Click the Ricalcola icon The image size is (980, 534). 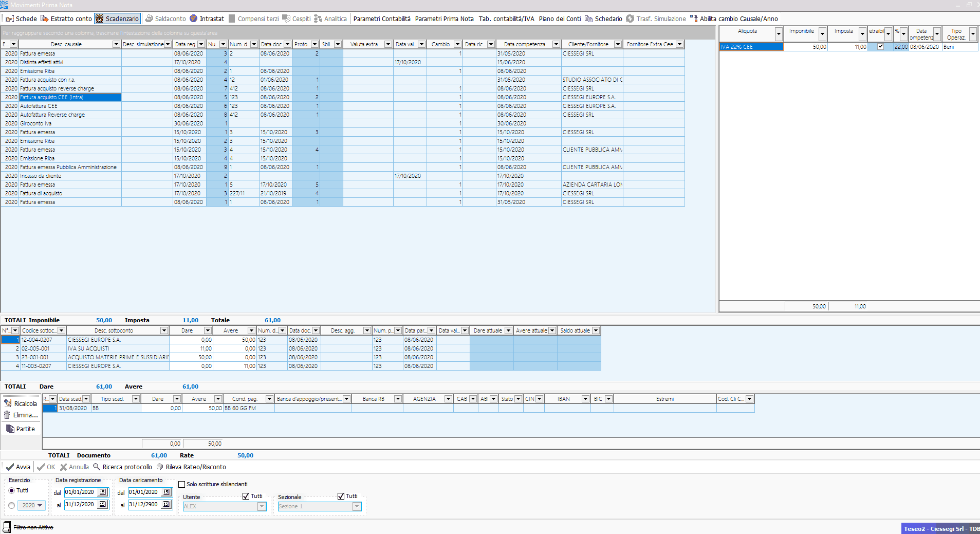(x=8, y=403)
